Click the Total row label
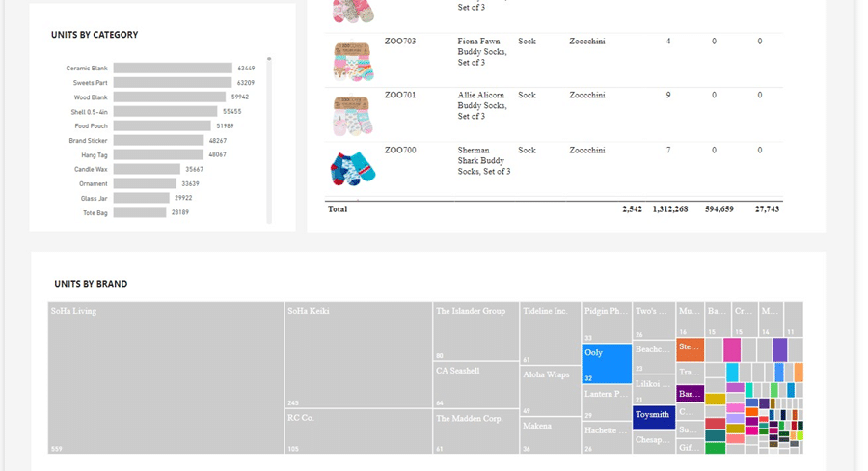This screenshot has width=868, height=471. pos(338,208)
